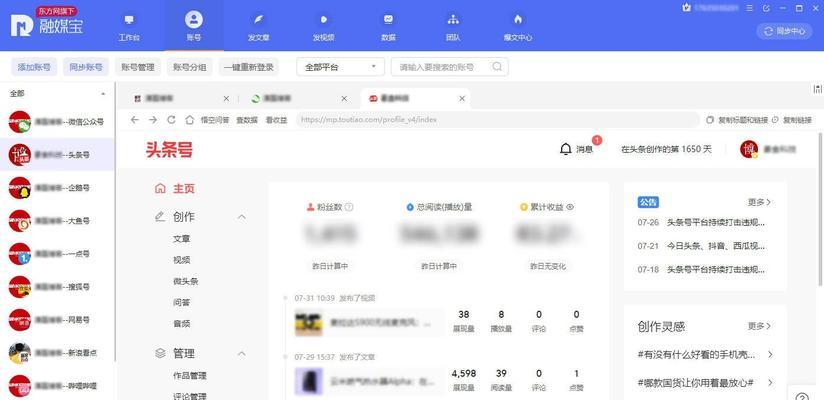Click the 同步中心 sync center button
824x400 pixels.
point(784,31)
